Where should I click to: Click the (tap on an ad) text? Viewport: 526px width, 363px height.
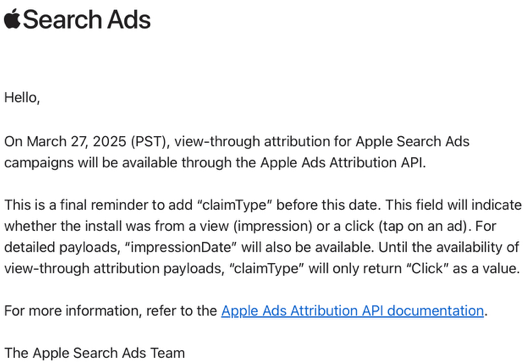(423, 226)
